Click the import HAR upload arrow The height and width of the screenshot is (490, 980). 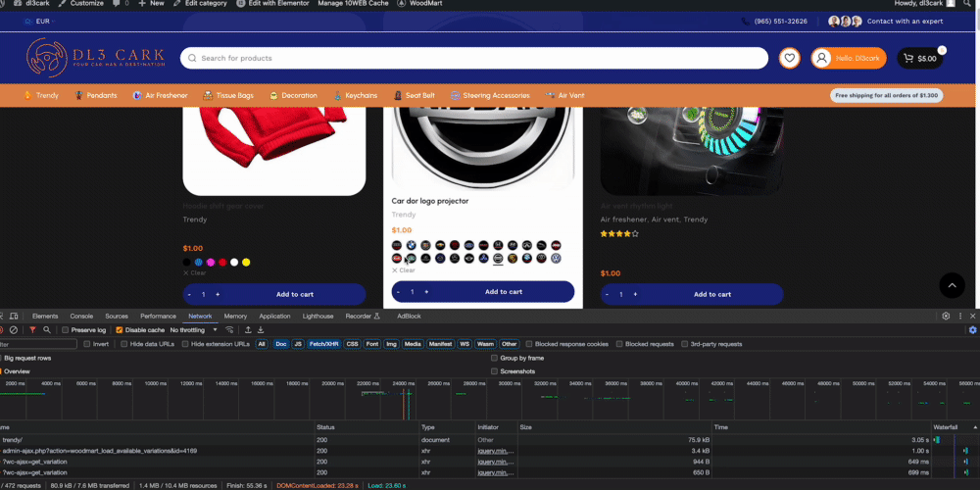(x=248, y=330)
